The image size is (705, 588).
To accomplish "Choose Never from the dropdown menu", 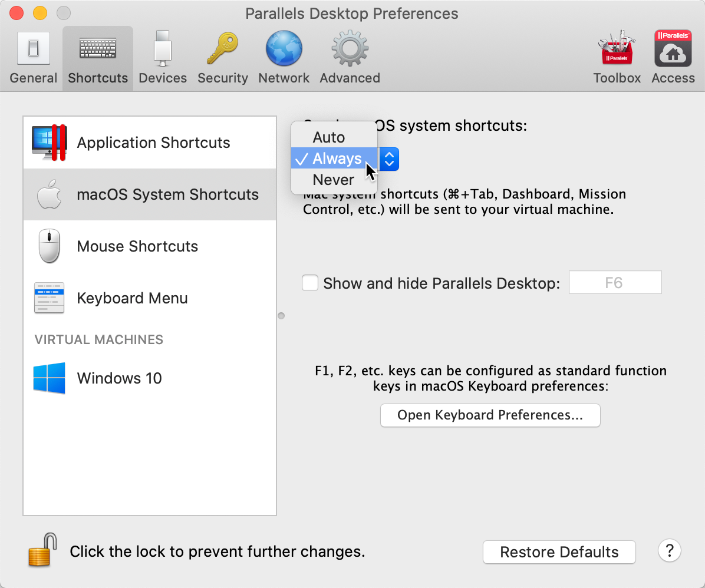I will click(x=334, y=179).
